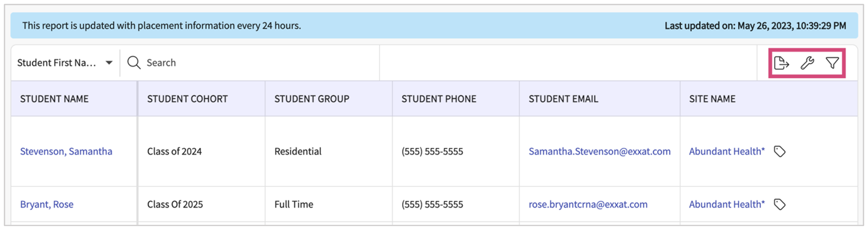Click tag icon in Rose Bryant's row
Screen dimensions: 868x230
point(780,204)
